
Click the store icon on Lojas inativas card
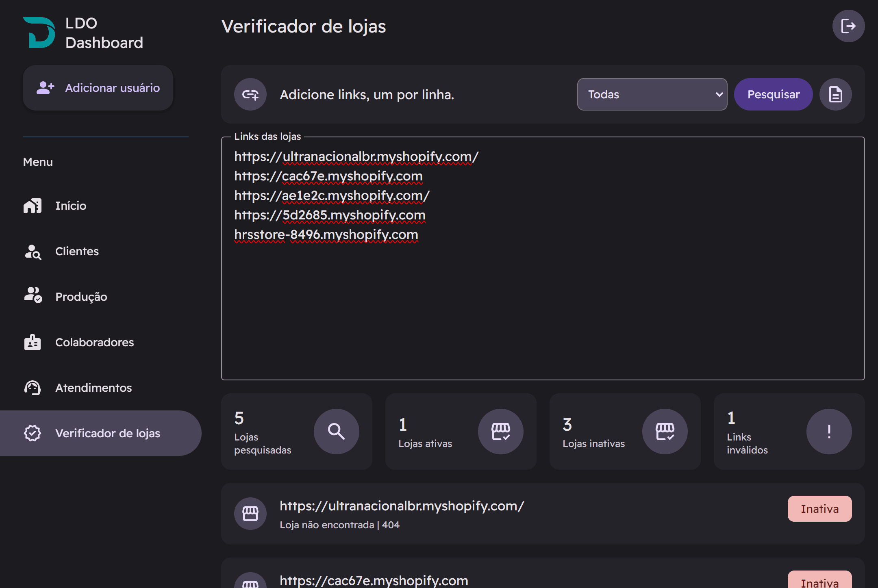point(665,431)
